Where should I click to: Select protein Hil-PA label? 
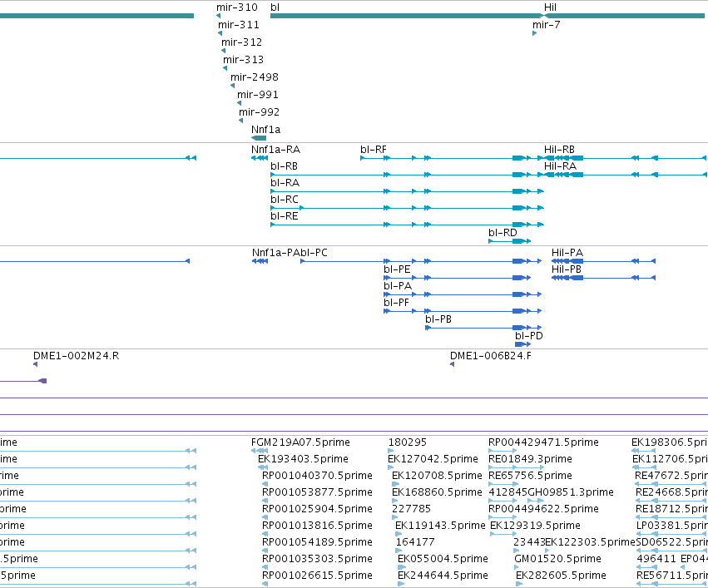point(567,253)
